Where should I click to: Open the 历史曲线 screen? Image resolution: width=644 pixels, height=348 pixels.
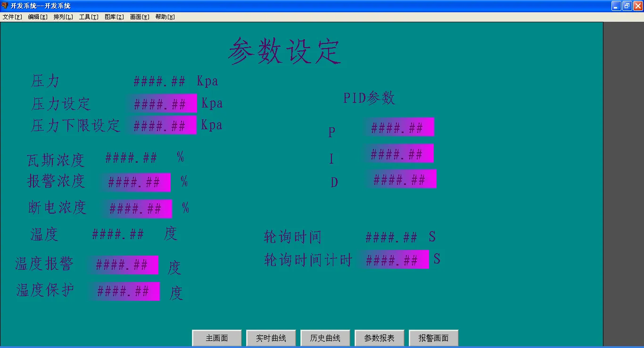pos(325,338)
